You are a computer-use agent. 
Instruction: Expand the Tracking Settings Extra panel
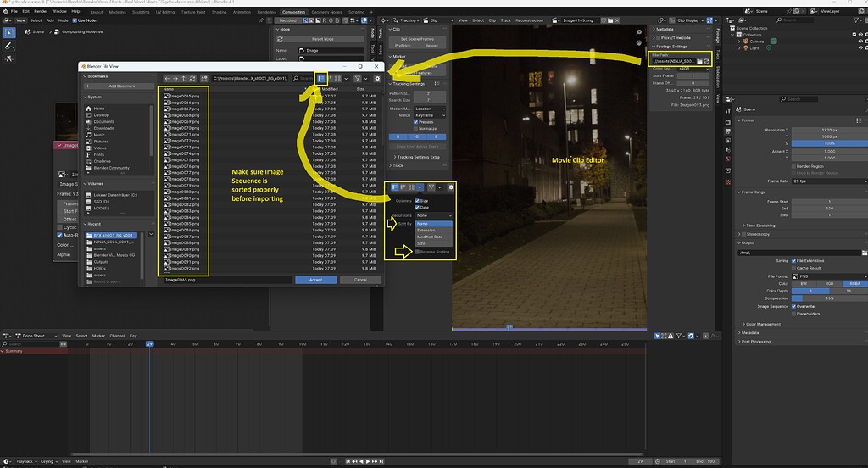[417, 157]
